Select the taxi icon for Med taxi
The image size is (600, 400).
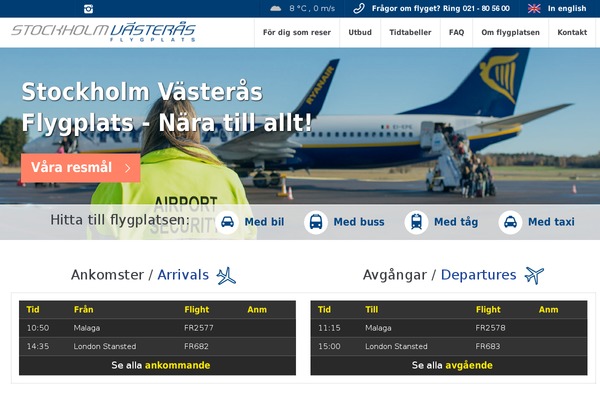coord(510,222)
